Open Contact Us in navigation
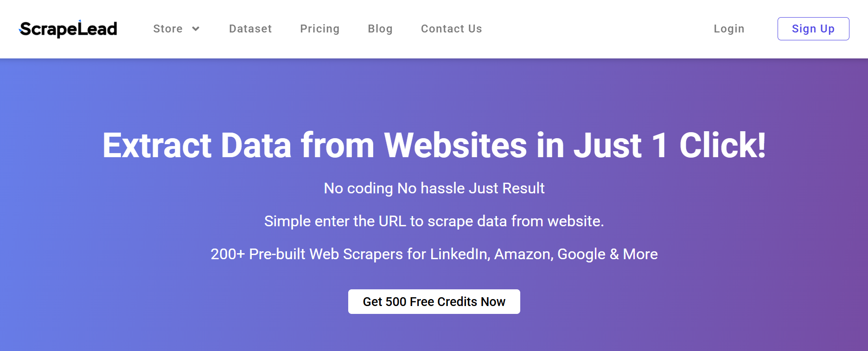 click(452, 29)
